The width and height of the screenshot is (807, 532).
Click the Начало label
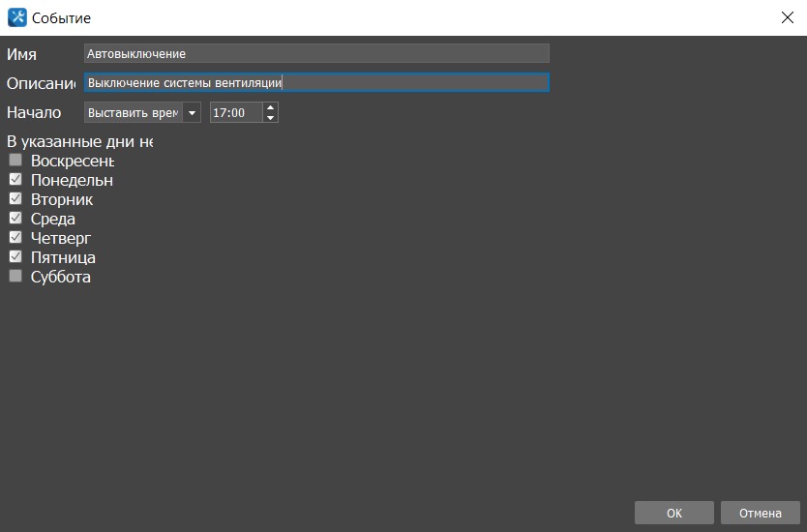(34, 113)
